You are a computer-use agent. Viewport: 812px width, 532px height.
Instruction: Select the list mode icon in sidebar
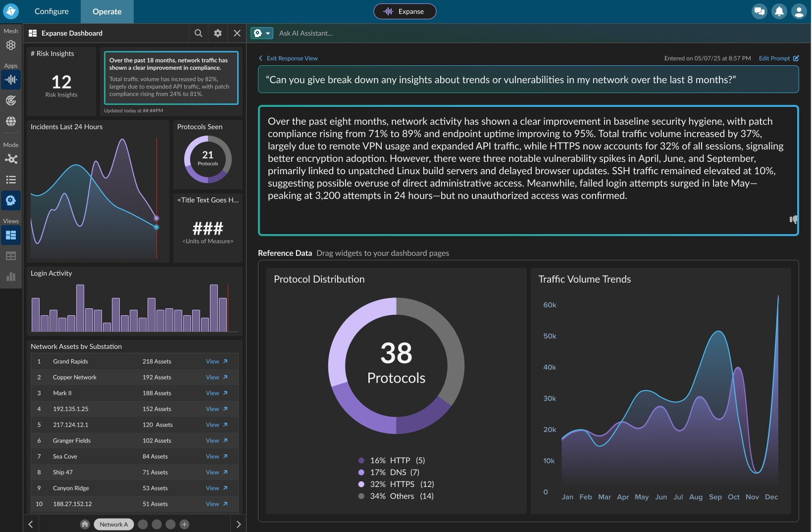pos(10,180)
